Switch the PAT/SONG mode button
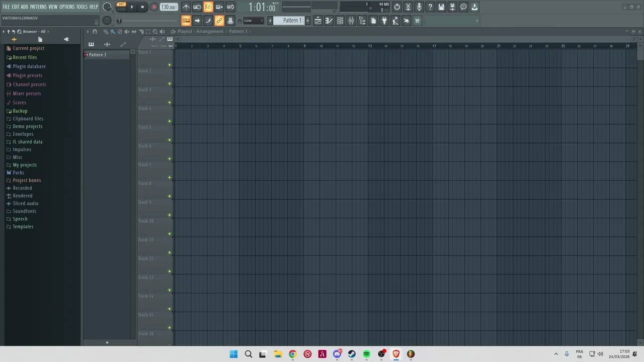The image size is (644, 362). coord(121,7)
